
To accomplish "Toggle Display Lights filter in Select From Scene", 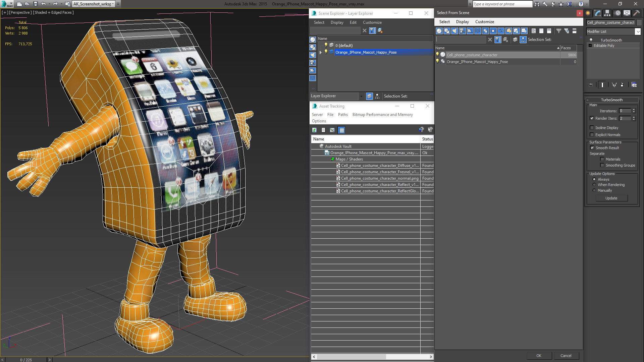I will 454,31.
